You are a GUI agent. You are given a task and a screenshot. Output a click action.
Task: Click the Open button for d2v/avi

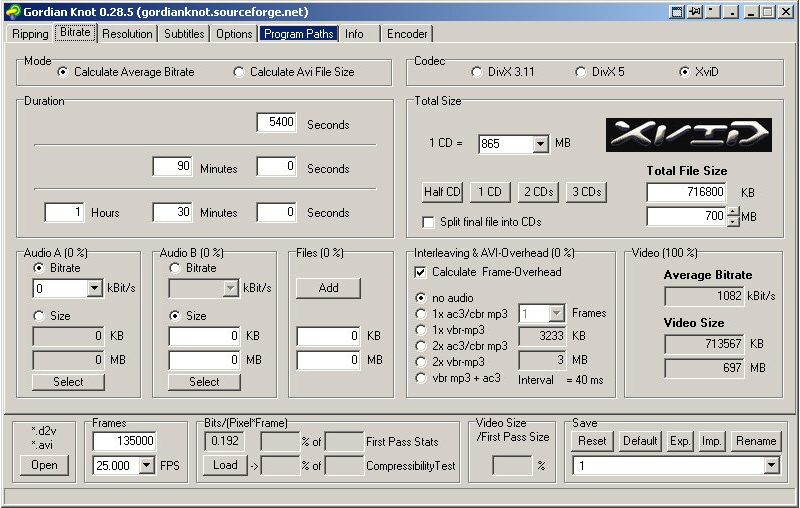[x=44, y=465]
